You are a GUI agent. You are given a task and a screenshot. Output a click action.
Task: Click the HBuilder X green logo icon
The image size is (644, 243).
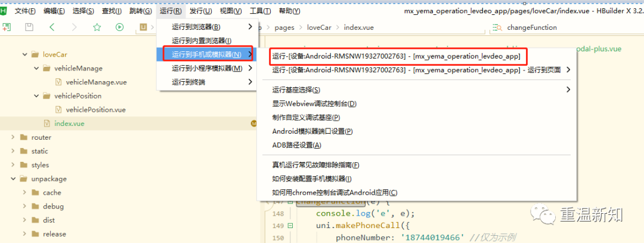point(4,11)
